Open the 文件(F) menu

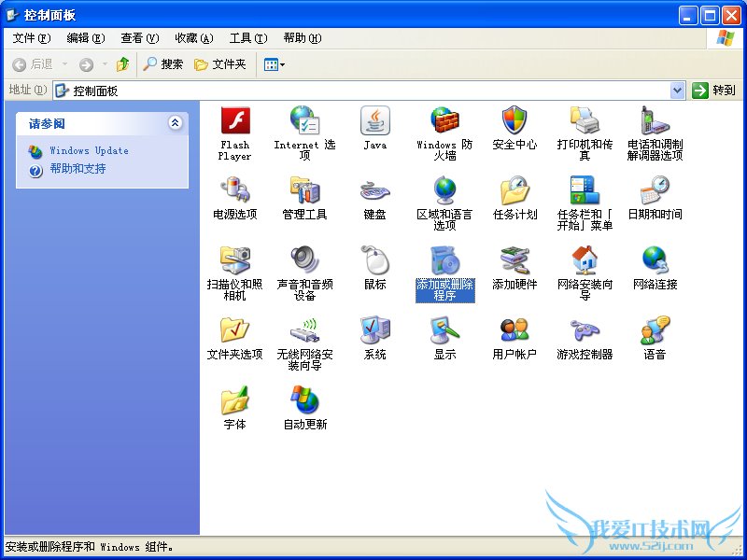(32, 38)
